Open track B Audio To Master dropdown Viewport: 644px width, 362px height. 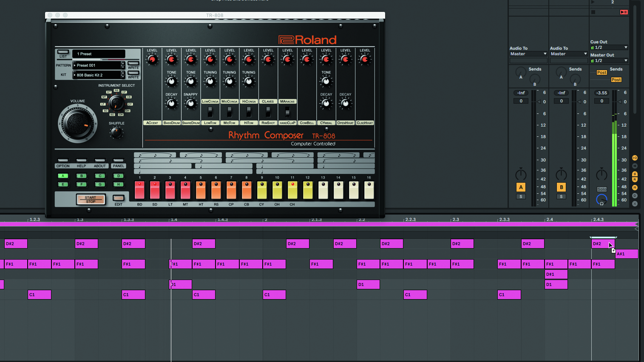click(x=569, y=54)
